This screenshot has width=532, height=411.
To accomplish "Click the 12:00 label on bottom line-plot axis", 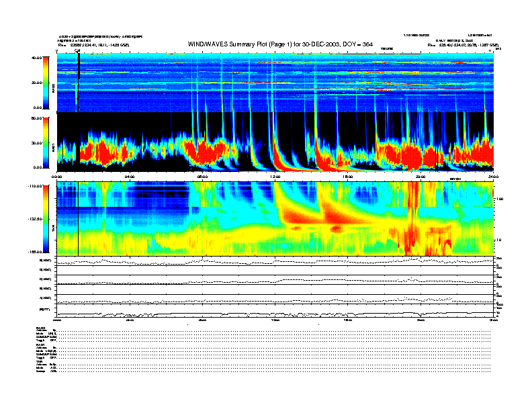I will (x=275, y=320).
